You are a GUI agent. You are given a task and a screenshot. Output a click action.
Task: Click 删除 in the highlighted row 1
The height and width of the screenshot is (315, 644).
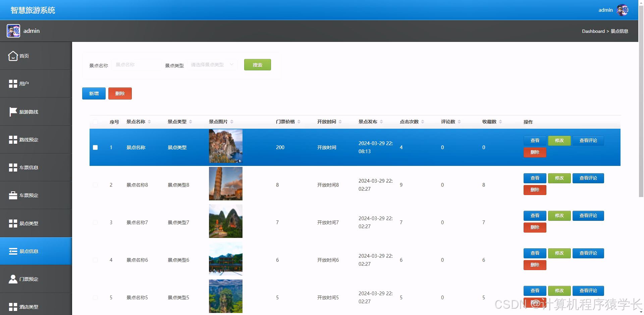(x=535, y=152)
